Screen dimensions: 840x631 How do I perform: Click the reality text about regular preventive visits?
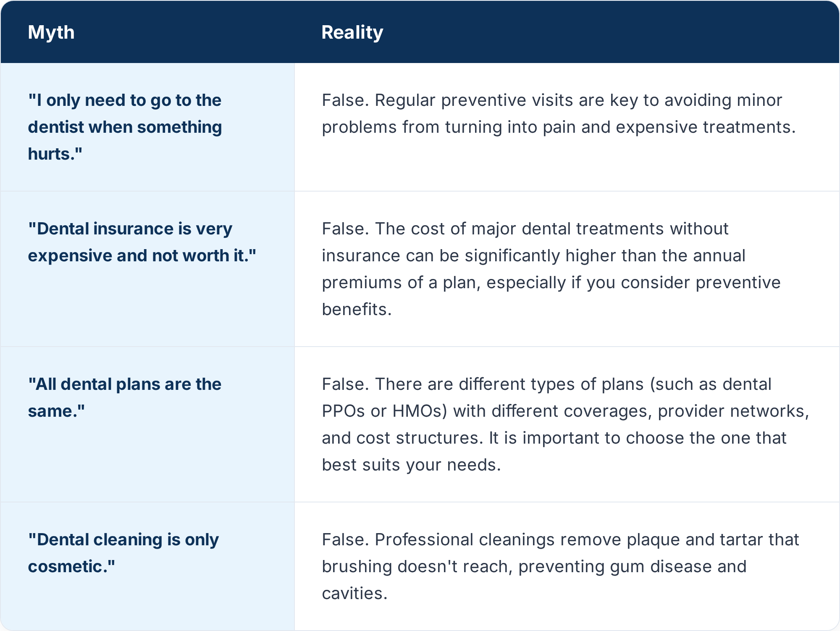click(559, 113)
